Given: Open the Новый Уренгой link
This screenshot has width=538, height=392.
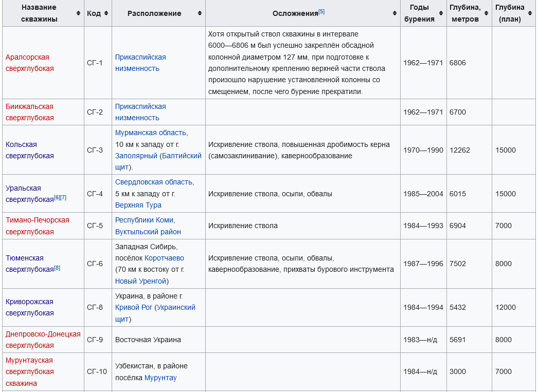Looking at the screenshot, I should point(140,281).
